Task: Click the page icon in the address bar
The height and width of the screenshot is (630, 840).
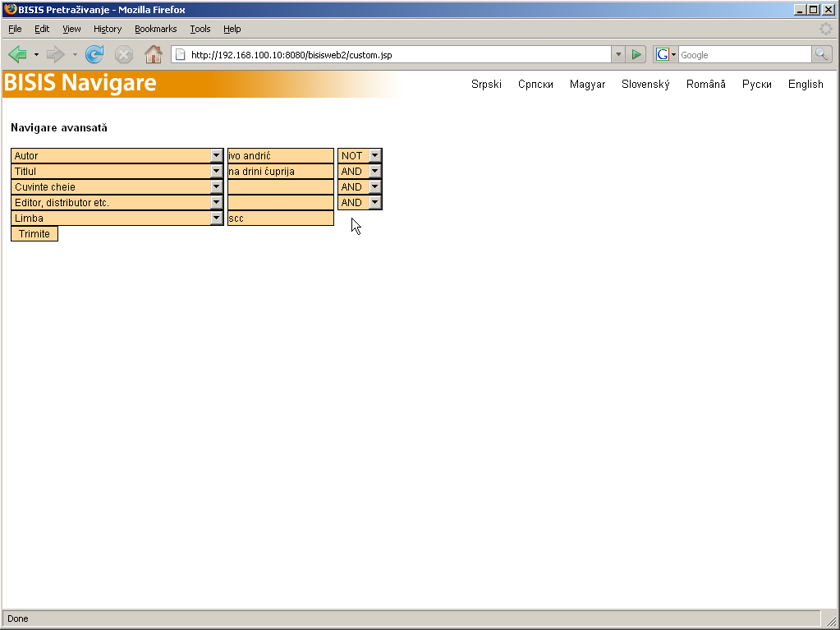Action: (181, 55)
